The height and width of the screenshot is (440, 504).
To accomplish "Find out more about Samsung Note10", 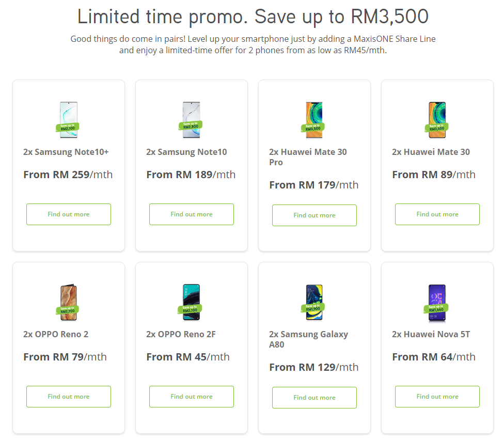I will tap(192, 214).
